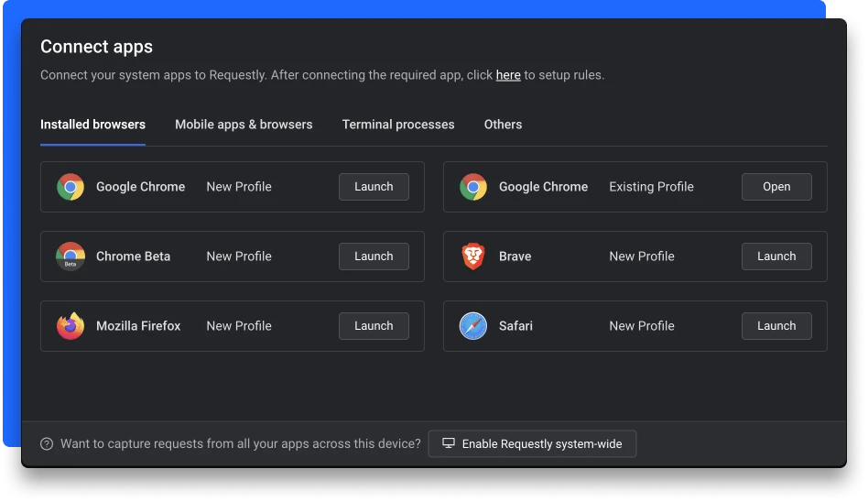868x502 pixels.
Task: Click the Google Chrome Existing Profile icon
Action: 473,187
